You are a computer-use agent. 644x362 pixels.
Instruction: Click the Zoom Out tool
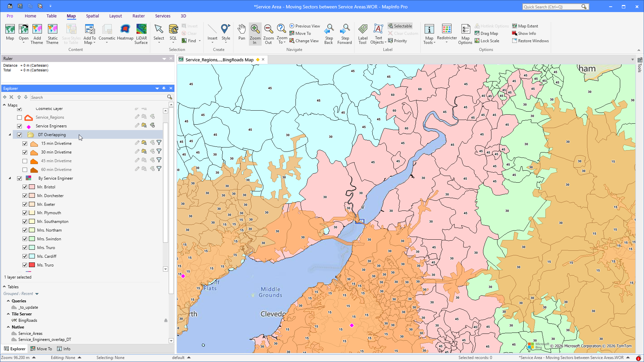(x=268, y=34)
